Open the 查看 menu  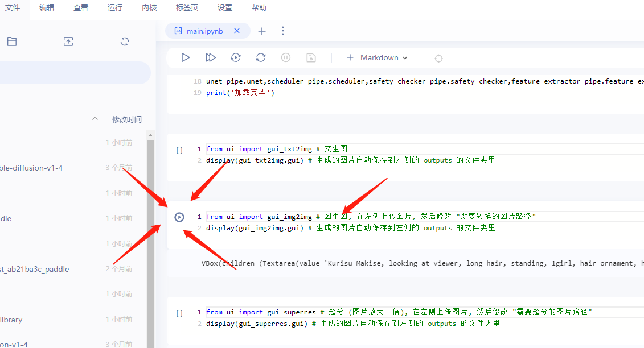[x=80, y=8]
